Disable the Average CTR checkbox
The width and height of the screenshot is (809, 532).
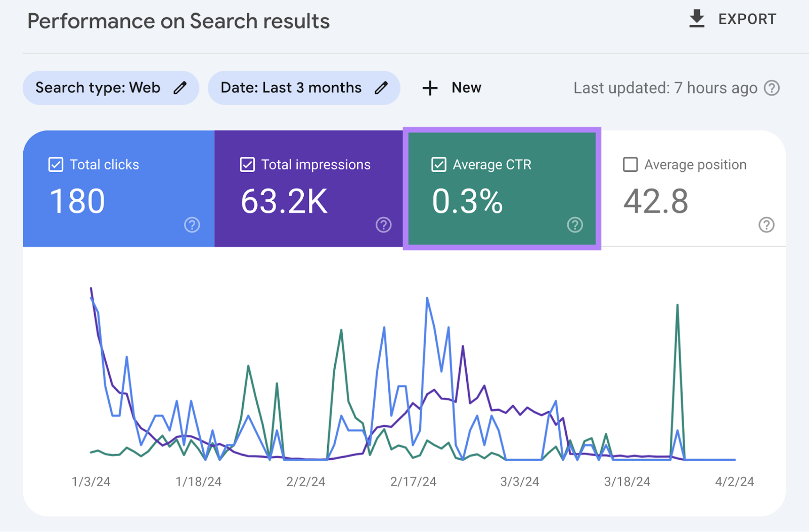coord(438,164)
